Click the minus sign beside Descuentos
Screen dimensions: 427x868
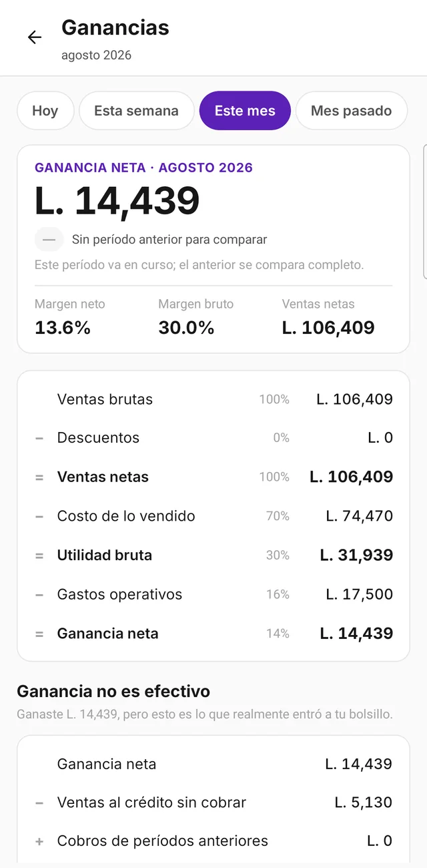coord(39,438)
